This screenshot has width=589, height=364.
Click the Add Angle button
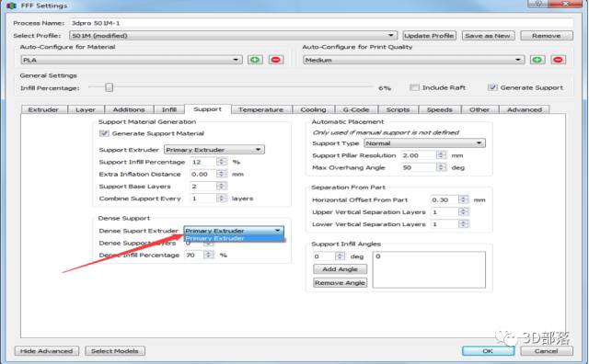[x=340, y=269]
